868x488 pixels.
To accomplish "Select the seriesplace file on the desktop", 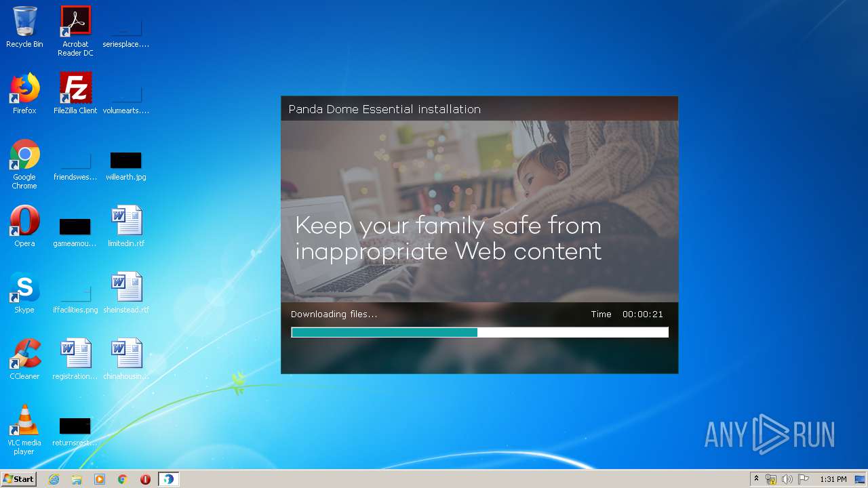I will tap(126, 31).
